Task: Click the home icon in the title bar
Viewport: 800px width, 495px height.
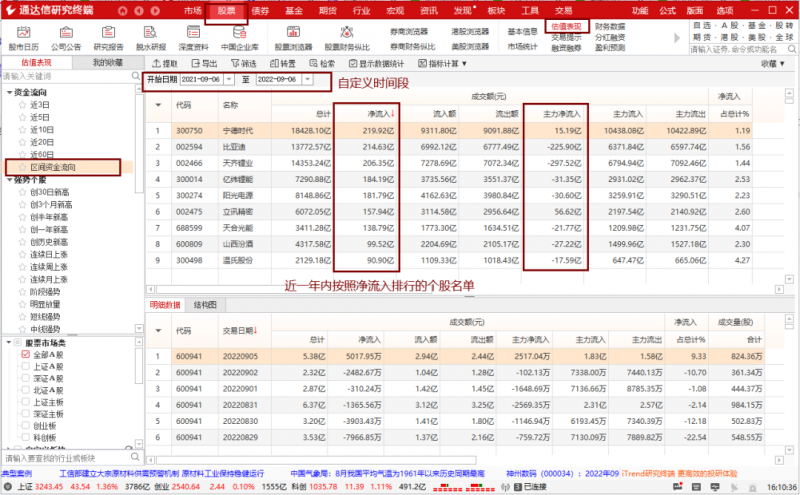Action: [x=122, y=11]
